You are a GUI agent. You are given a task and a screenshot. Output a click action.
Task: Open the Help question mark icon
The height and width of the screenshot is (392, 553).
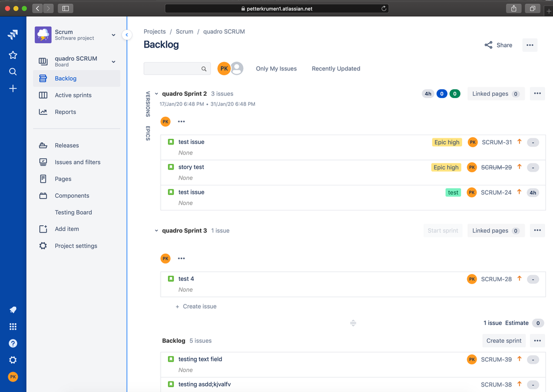pyautogui.click(x=13, y=343)
